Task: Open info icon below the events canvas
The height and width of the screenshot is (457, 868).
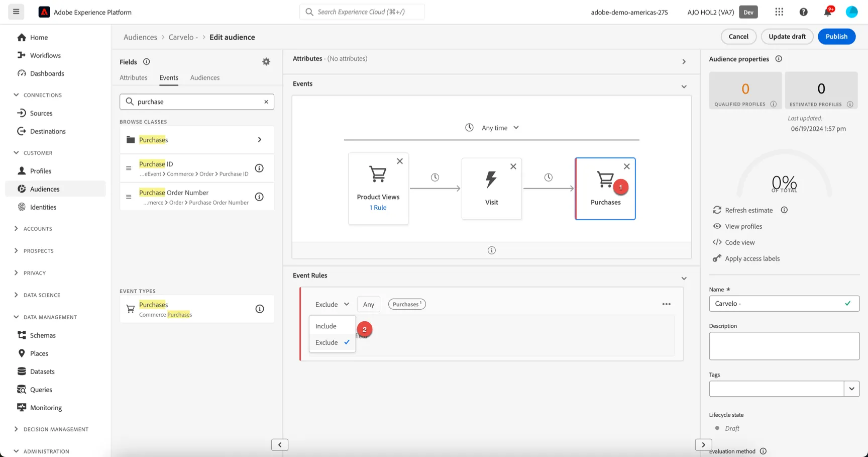Action: pyautogui.click(x=492, y=250)
